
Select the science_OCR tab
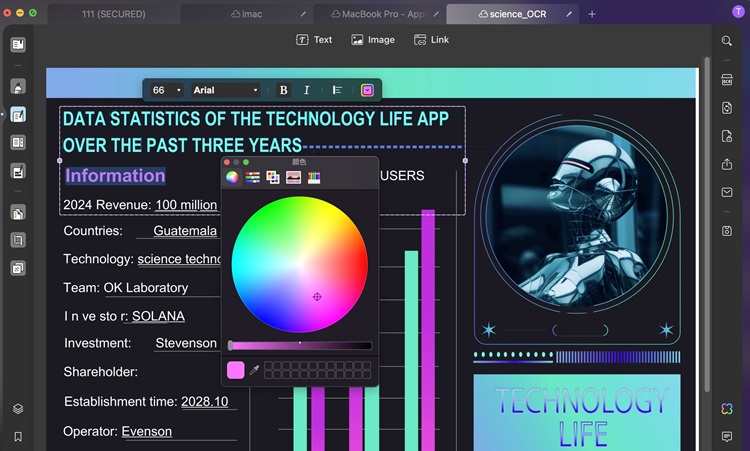pyautogui.click(x=512, y=14)
